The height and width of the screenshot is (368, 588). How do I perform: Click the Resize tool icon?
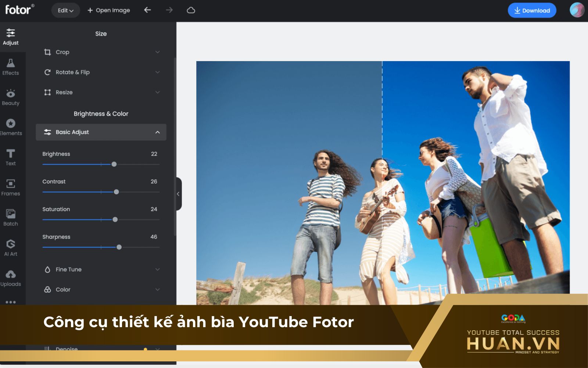47,92
